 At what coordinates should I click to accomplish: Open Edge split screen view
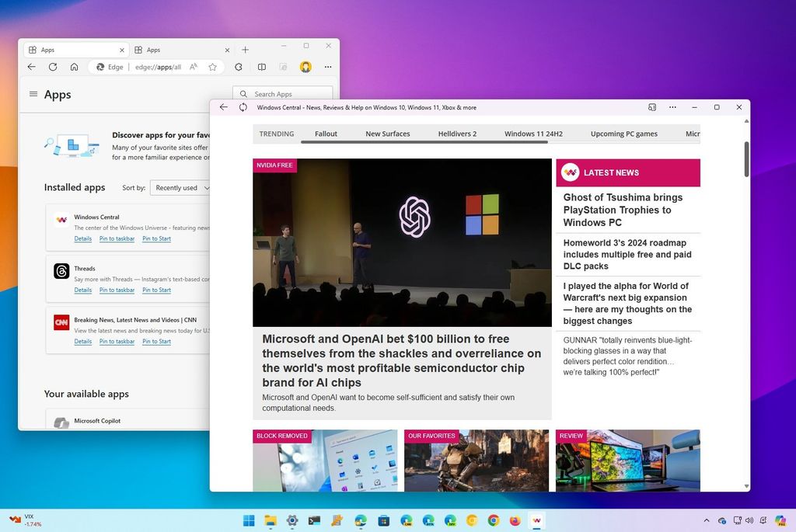tap(262, 67)
